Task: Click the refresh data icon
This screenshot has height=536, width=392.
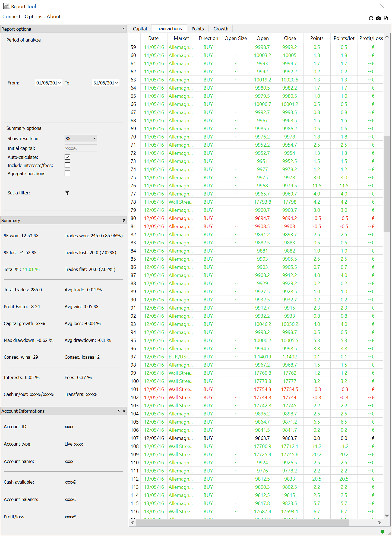Action: click(371, 18)
